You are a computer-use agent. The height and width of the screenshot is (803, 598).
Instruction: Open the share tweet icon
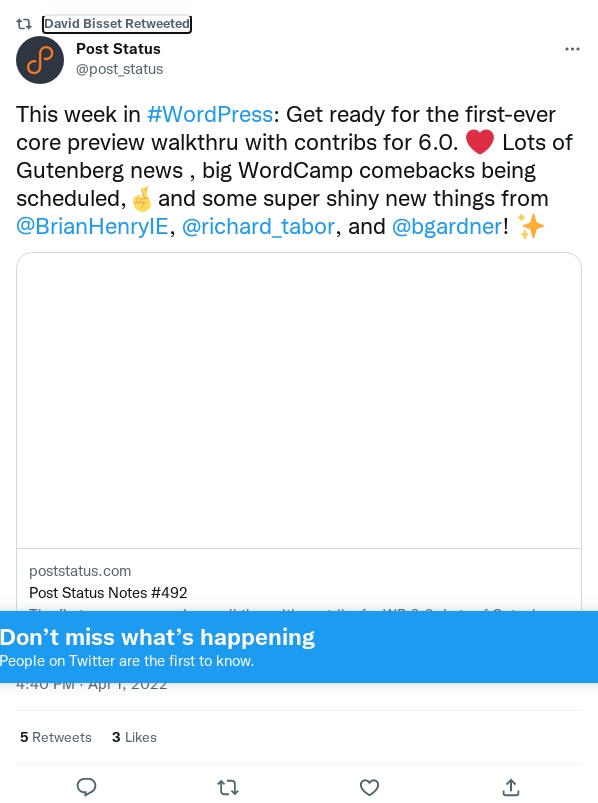click(510, 787)
